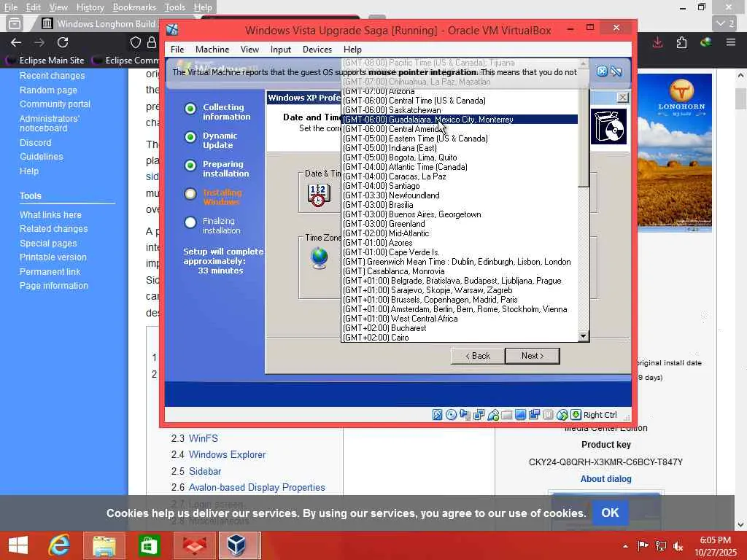Screen dimensions: 747x560
Task: Click the taskbar clock showing 6:05 PM
Action: click(x=715, y=545)
